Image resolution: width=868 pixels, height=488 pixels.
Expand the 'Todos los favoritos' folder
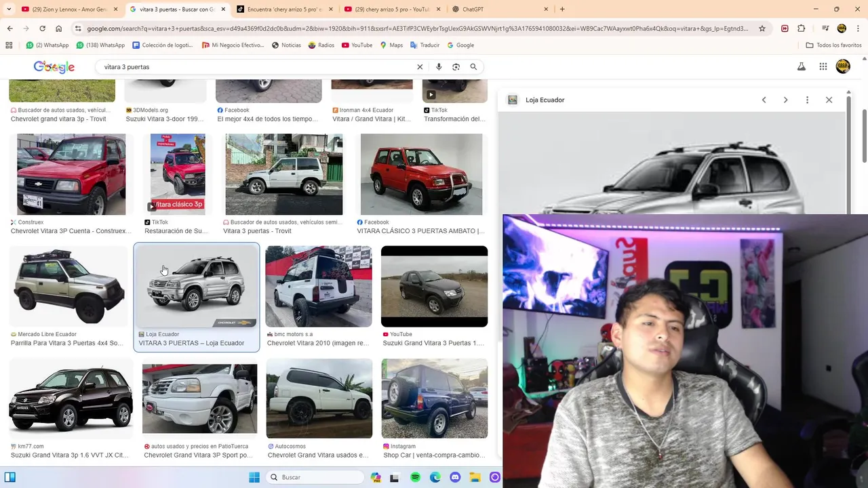[x=833, y=45]
